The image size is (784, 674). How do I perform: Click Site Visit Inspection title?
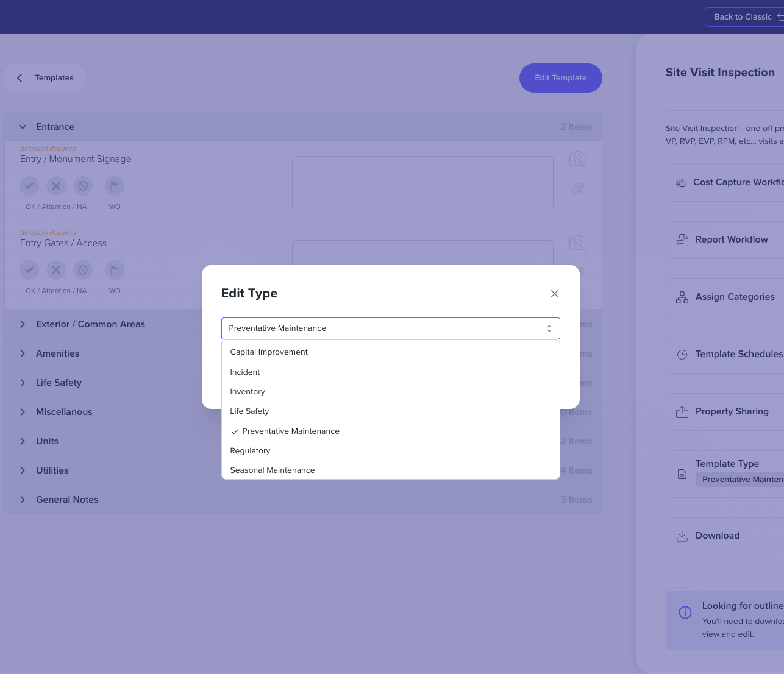click(x=720, y=73)
